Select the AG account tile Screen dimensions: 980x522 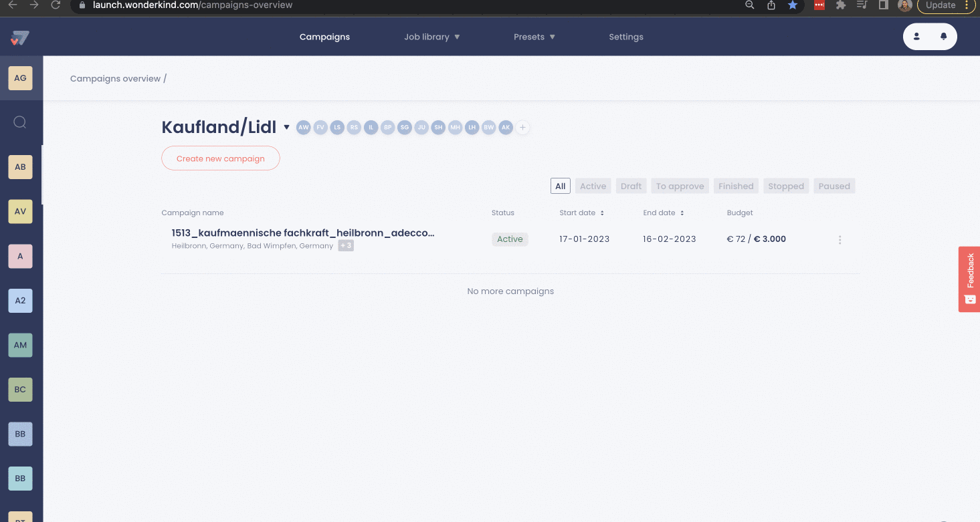coord(20,78)
